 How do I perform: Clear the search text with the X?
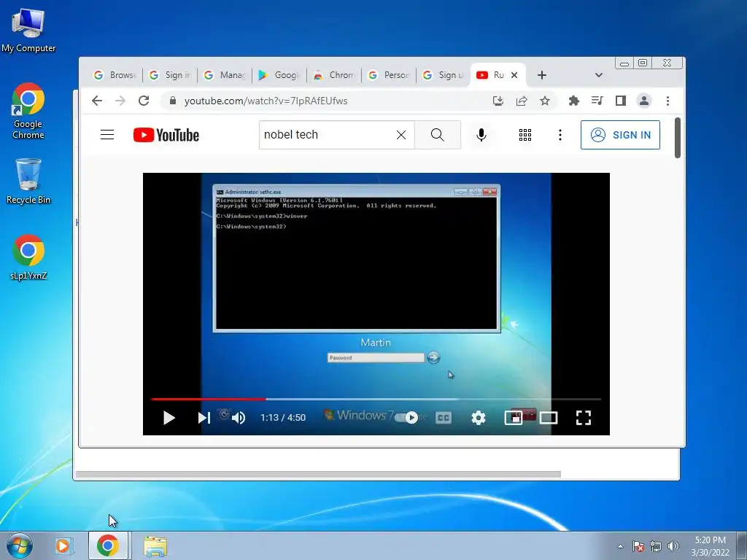(x=401, y=135)
